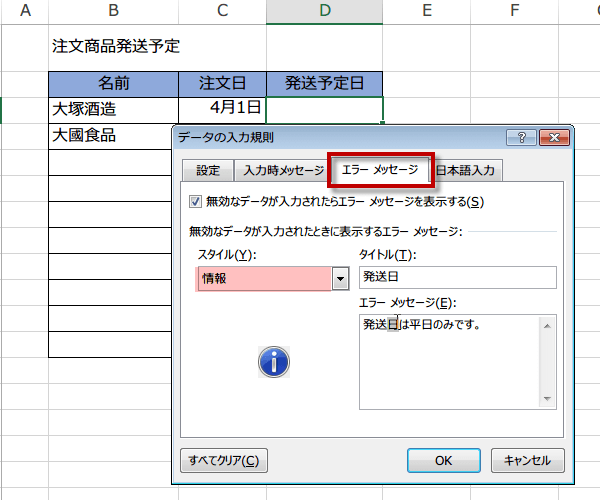This screenshot has width=600, height=500.
Task: Click the スタイル field showing 情報
Action: tap(264, 279)
